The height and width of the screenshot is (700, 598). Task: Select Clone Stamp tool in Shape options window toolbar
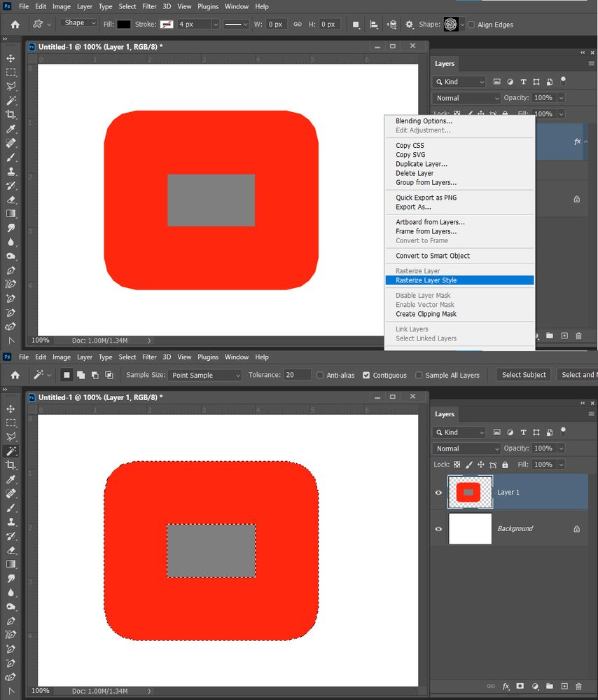click(11, 172)
